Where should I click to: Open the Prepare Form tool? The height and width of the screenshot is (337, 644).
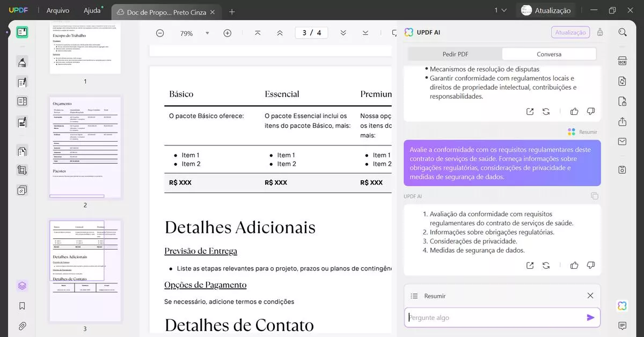(x=22, y=101)
